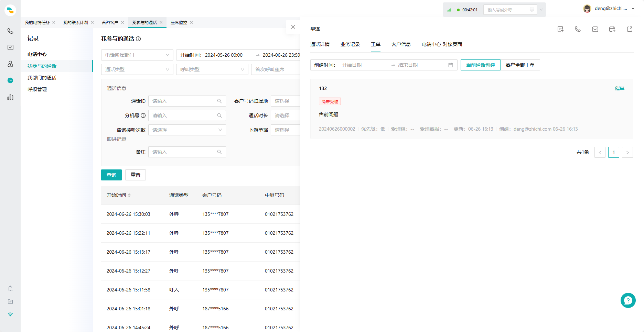Go to next page of tickets
The width and height of the screenshot is (644, 332).
point(627,152)
